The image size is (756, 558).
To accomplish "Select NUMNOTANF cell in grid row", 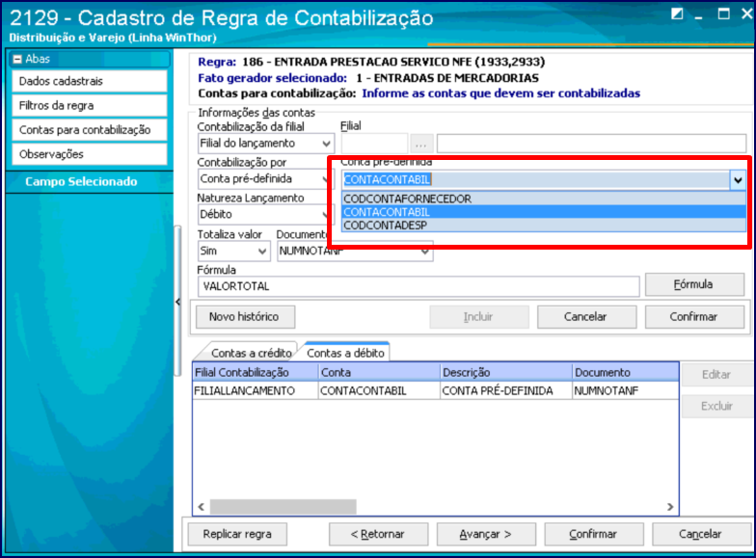I will 625,391.
